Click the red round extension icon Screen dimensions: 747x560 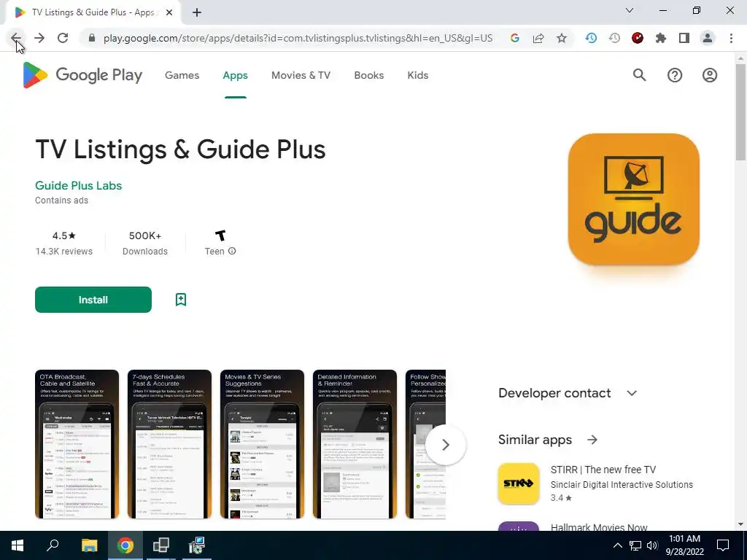(638, 38)
